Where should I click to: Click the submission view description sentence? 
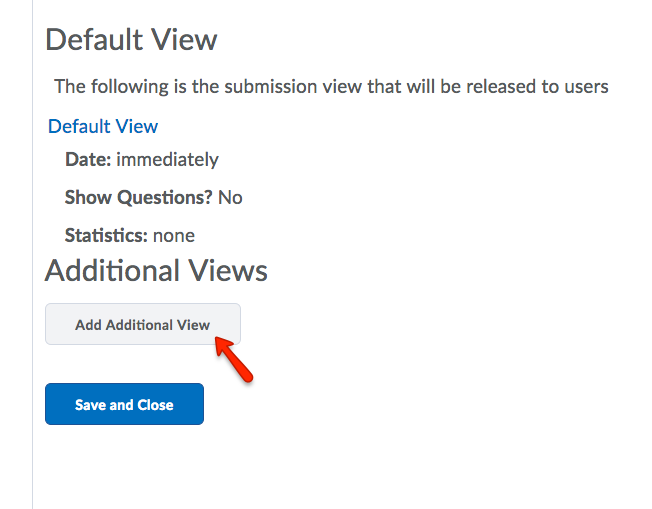[331, 87]
